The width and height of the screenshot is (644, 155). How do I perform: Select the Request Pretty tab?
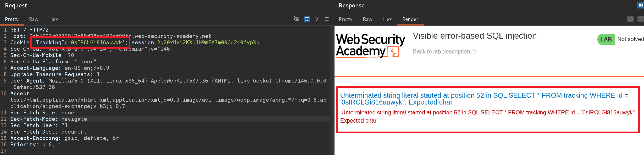(12, 19)
